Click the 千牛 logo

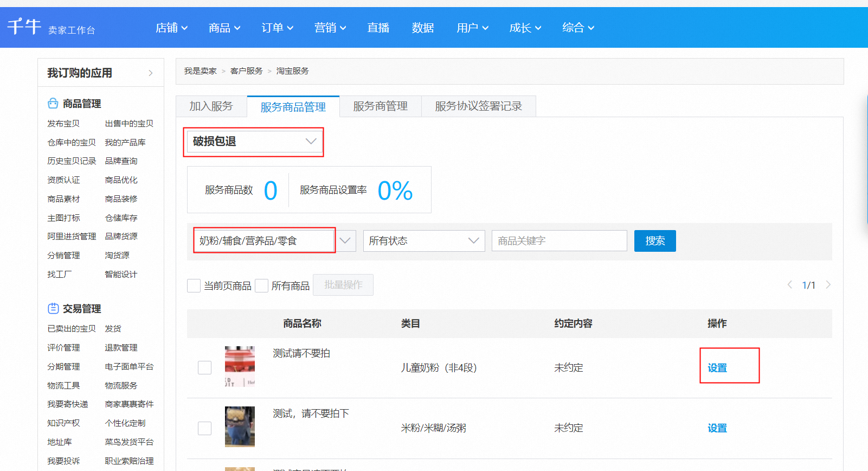24,27
